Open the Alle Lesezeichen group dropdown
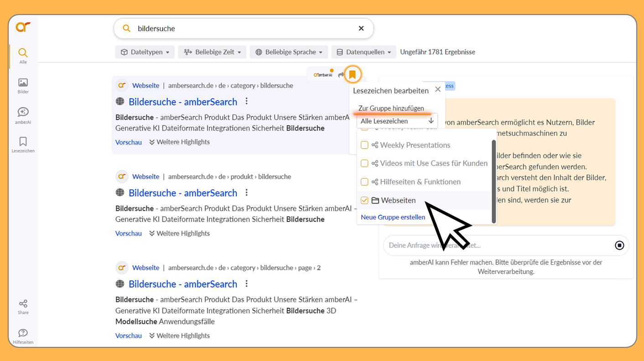Viewport: 644px width, 361px height. pyautogui.click(x=397, y=121)
